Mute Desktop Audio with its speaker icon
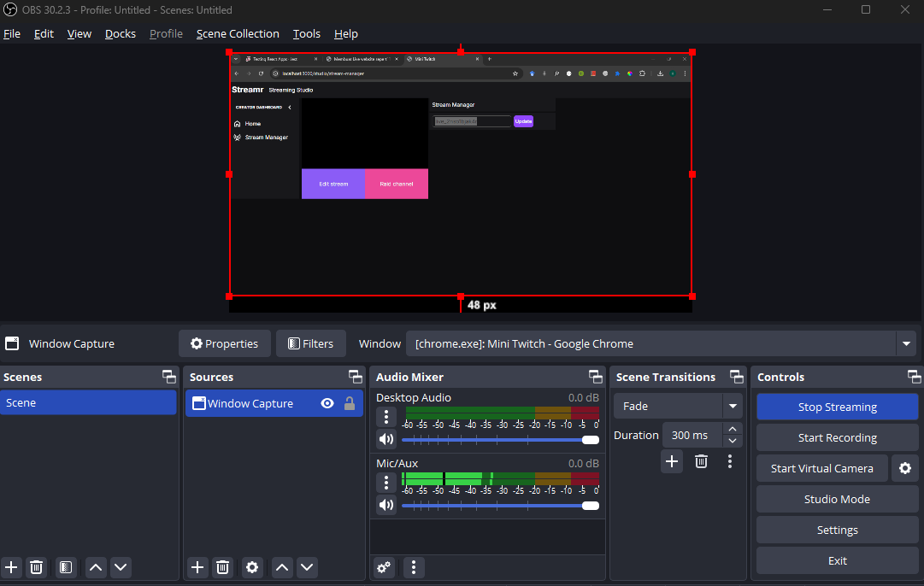The width and height of the screenshot is (924, 586). (386, 438)
